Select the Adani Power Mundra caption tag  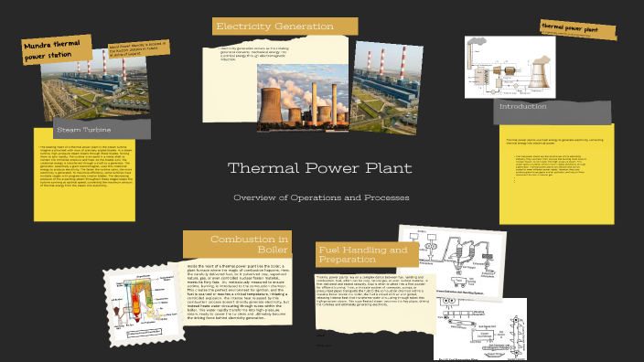[139, 48]
